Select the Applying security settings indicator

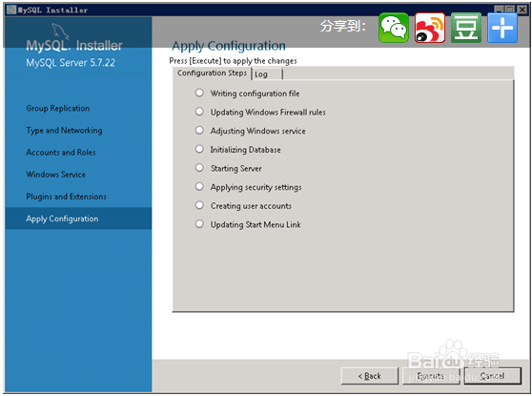click(x=199, y=186)
